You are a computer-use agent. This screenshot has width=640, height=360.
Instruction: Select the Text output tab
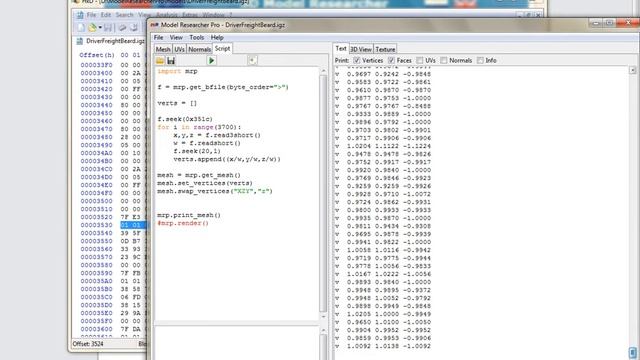click(x=341, y=49)
